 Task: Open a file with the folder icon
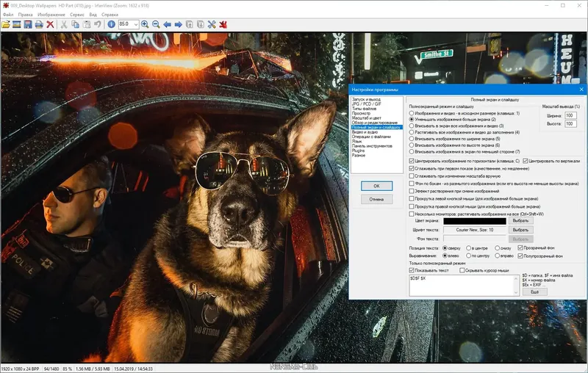pos(6,25)
